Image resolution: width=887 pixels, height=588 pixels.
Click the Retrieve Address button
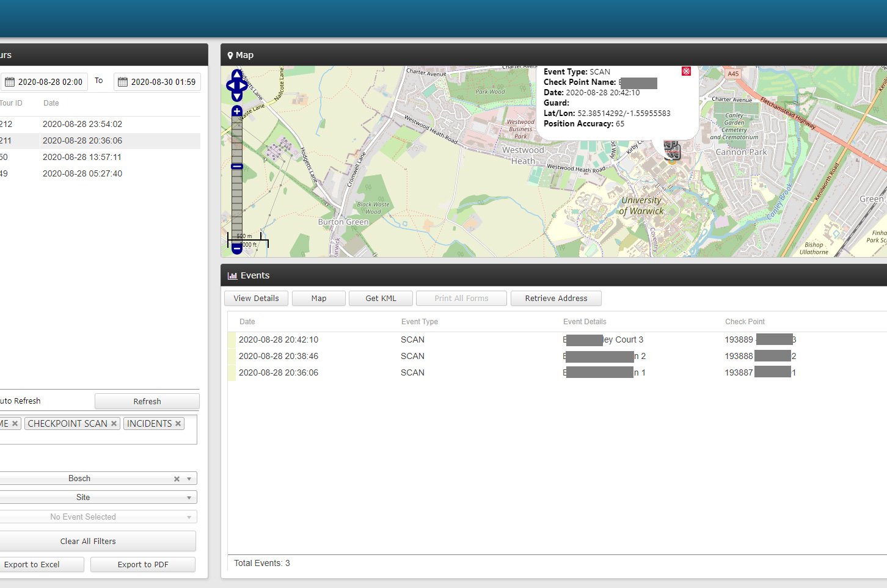click(556, 298)
